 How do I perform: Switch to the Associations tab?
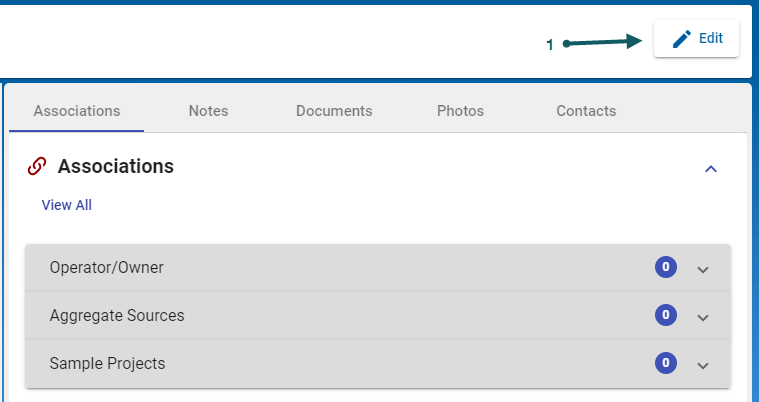point(77,111)
